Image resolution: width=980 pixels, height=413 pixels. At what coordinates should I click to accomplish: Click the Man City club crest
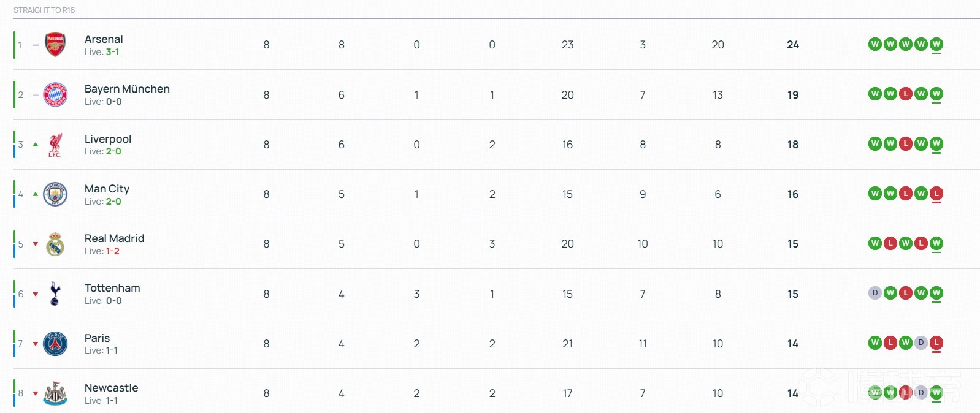[55, 194]
